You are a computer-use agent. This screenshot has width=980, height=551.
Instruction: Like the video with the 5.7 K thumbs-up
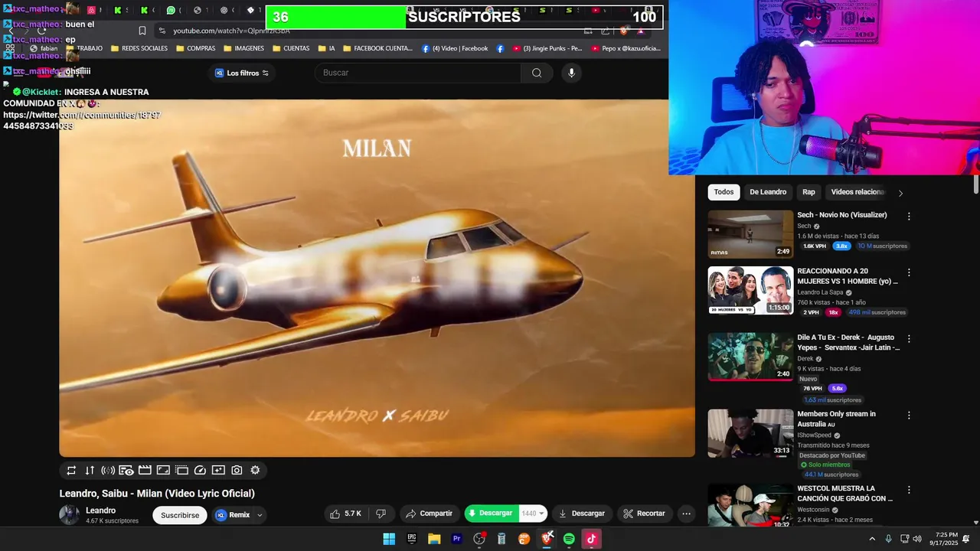[345, 514]
